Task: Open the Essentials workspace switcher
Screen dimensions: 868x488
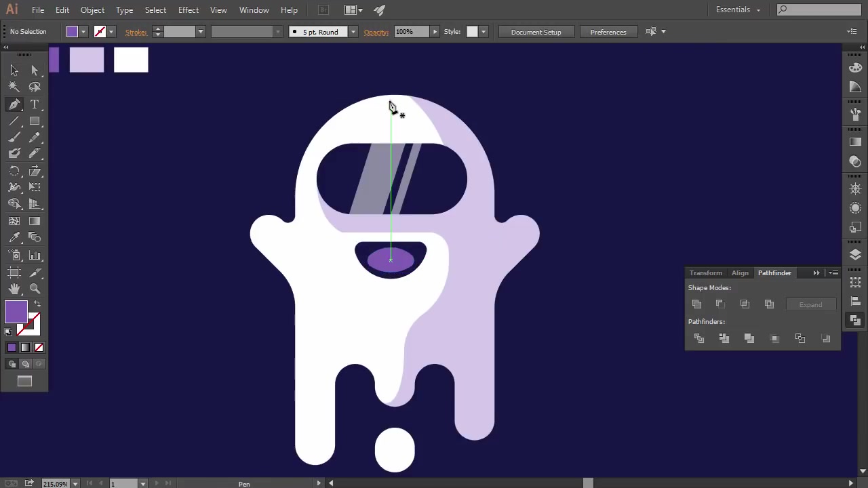Action: pos(738,9)
